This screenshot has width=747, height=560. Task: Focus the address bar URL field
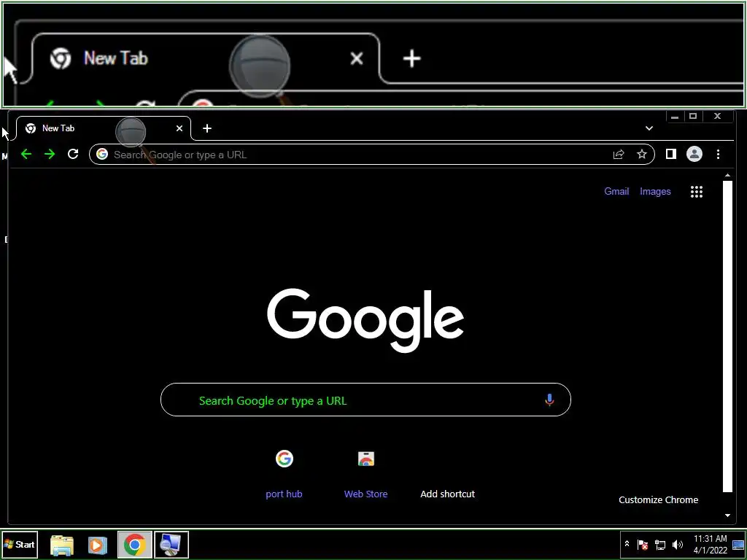pos(371,155)
